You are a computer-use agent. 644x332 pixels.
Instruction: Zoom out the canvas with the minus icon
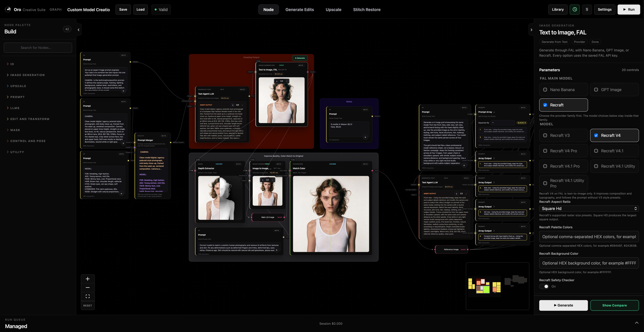(x=87, y=288)
